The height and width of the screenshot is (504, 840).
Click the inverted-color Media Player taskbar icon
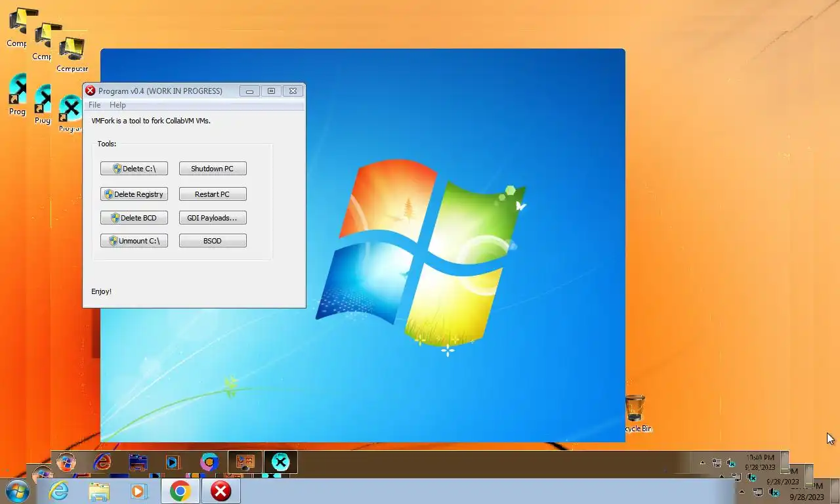click(173, 463)
